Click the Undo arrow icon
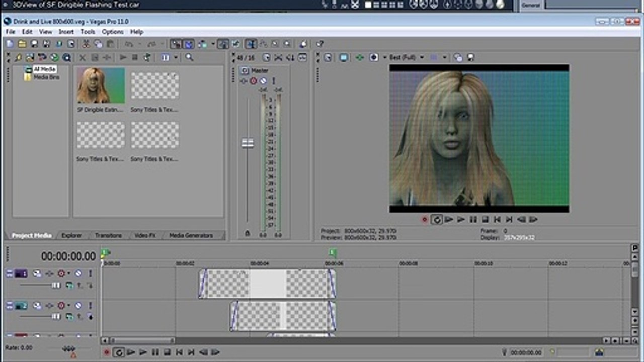This screenshot has height=362, width=644. 129,44
